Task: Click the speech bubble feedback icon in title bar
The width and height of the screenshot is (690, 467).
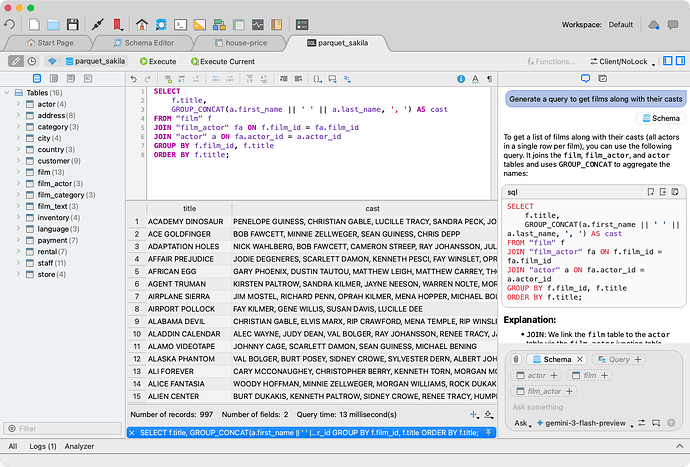Action: pyautogui.click(x=673, y=25)
